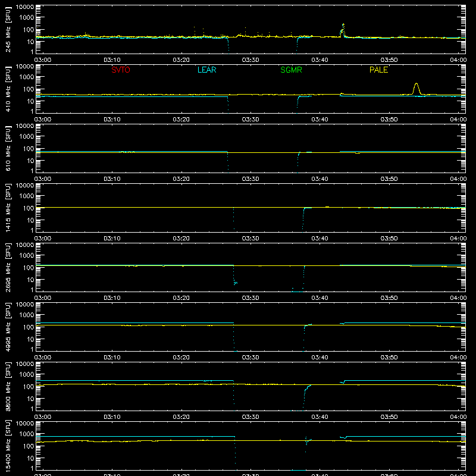Click the 03:50 tick label under 610 MHz panel

[389, 179]
